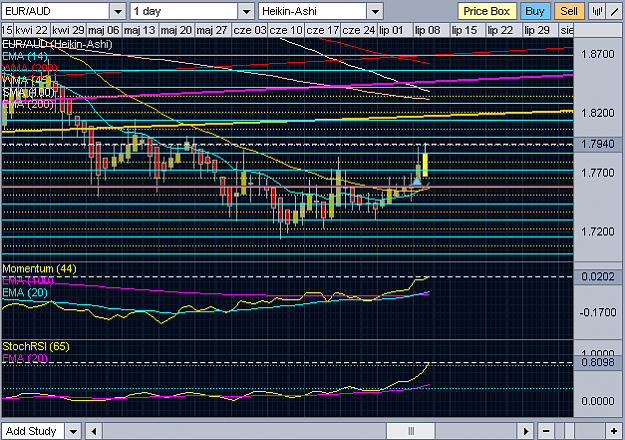Open the Heikin-Ashi chart type dropdown arrow
Image resolution: width=625 pixels, height=440 pixels.
(x=375, y=11)
